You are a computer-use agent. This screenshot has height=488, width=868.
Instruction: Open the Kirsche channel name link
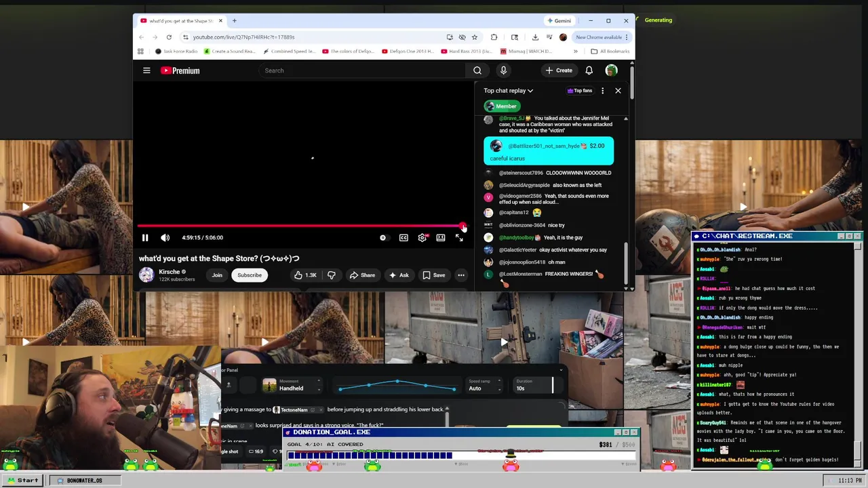coord(169,272)
